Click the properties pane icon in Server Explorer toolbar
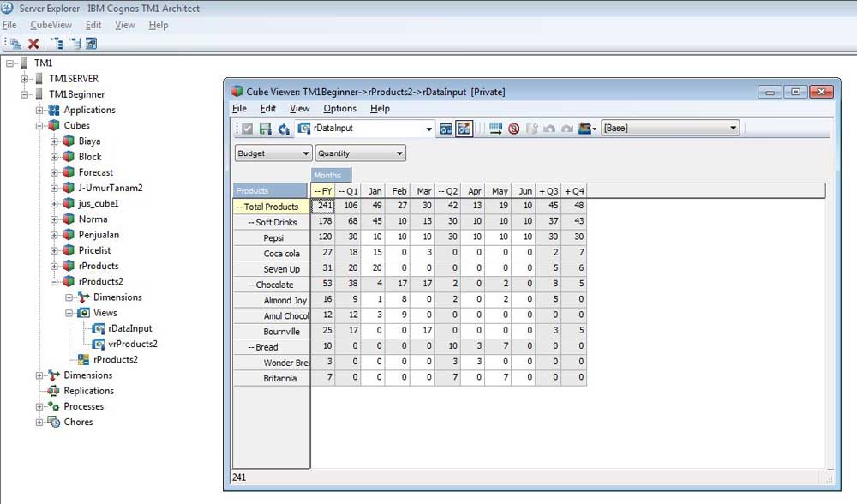Image resolution: width=857 pixels, height=504 pixels. (x=92, y=44)
